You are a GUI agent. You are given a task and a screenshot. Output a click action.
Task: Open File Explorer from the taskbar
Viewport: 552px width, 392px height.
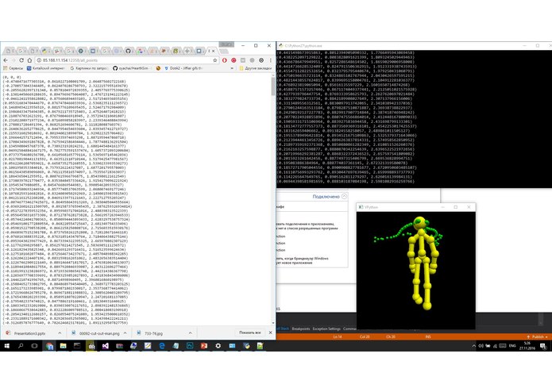point(63,346)
